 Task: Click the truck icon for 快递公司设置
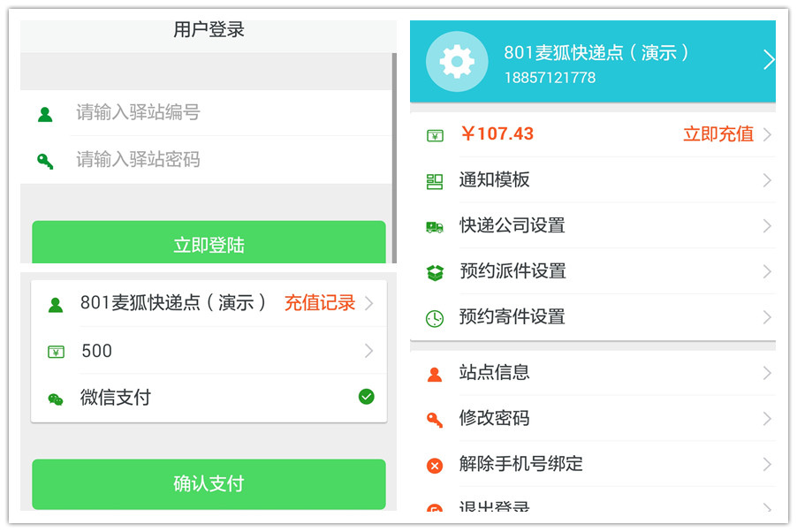[435, 227]
